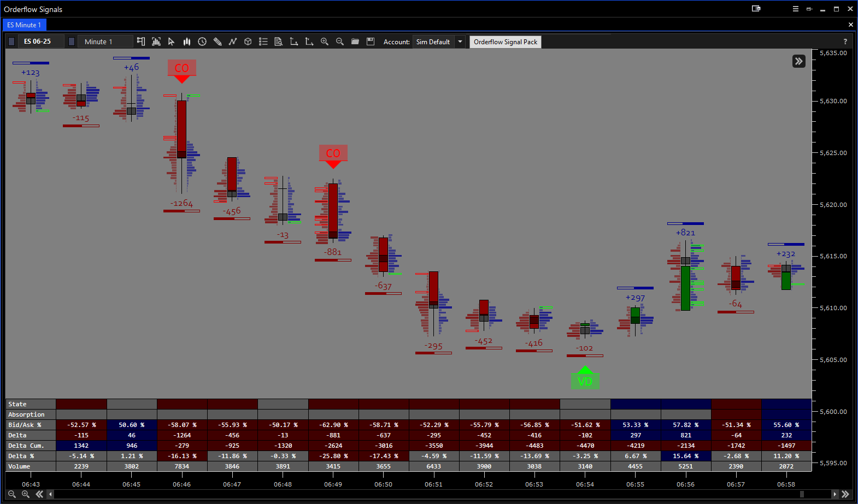Click the Sim Default account selector
The width and height of the screenshot is (858, 504).
tap(433, 41)
